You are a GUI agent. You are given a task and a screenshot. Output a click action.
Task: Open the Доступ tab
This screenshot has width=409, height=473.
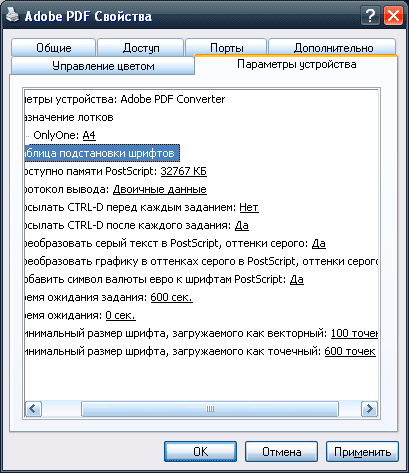[x=141, y=47]
